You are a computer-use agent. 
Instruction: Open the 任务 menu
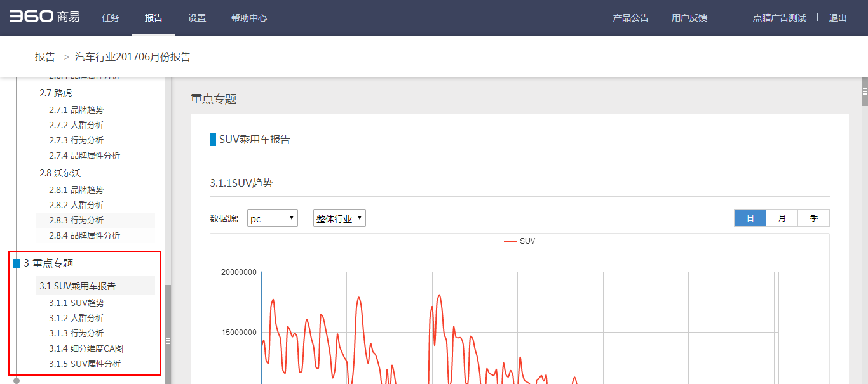click(x=111, y=18)
